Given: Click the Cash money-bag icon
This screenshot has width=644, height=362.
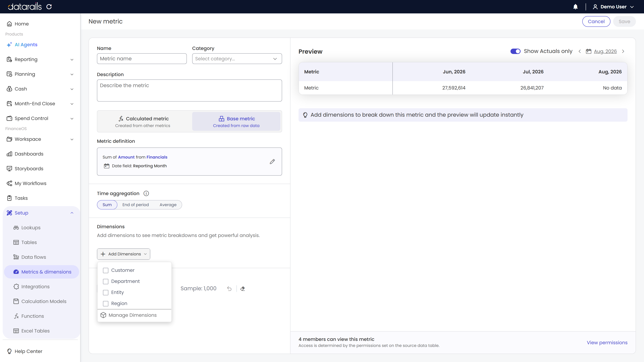Looking at the screenshot, I should (9, 89).
